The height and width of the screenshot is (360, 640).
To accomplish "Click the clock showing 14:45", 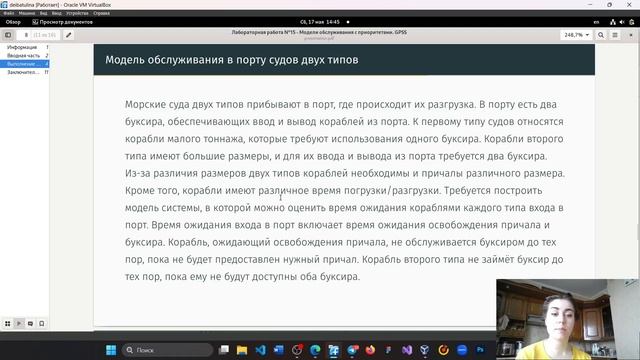I will coord(320,22).
